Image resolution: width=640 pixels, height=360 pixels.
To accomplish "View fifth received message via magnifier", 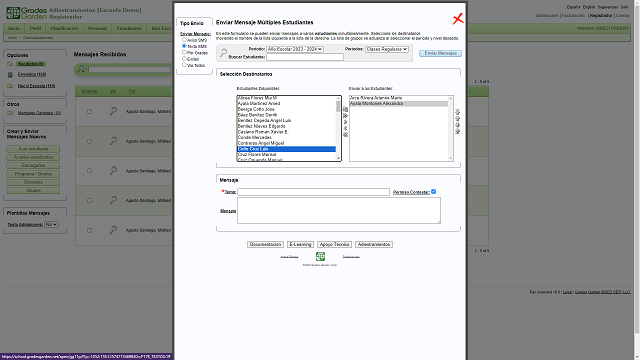I will [x=113, y=230].
